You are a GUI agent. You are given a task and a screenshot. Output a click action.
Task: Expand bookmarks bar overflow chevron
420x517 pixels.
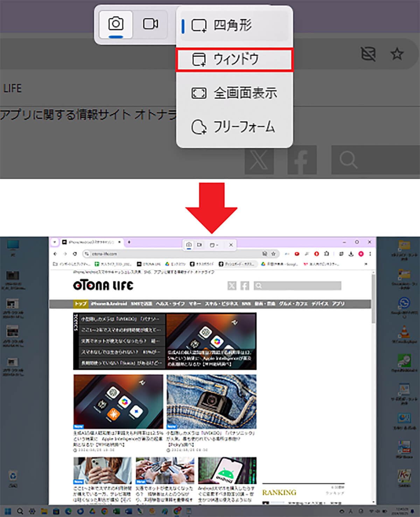click(x=366, y=264)
